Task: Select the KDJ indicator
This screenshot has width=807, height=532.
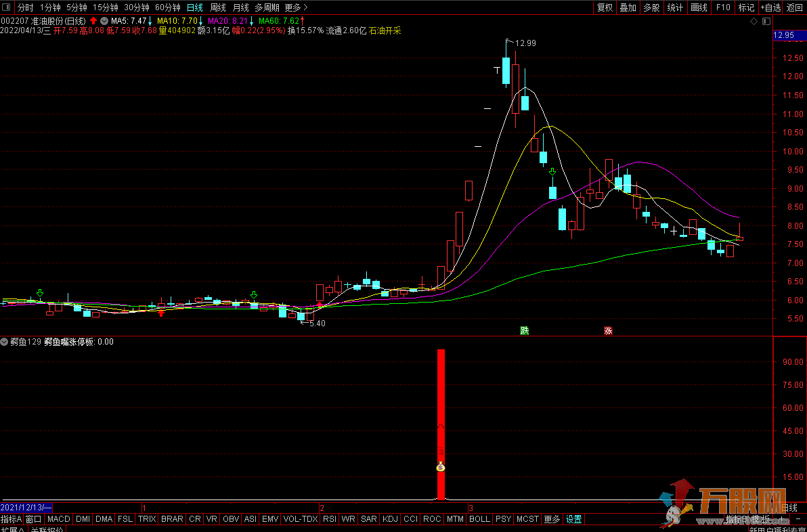Action: pos(390,519)
